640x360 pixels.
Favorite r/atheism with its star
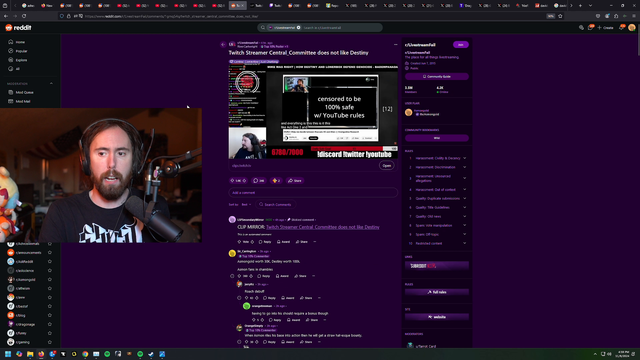(x=50, y=288)
